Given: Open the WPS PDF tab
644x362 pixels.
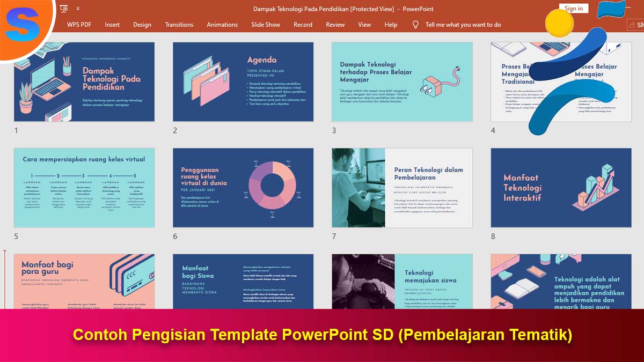Looking at the screenshot, I should [x=79, y=25].
